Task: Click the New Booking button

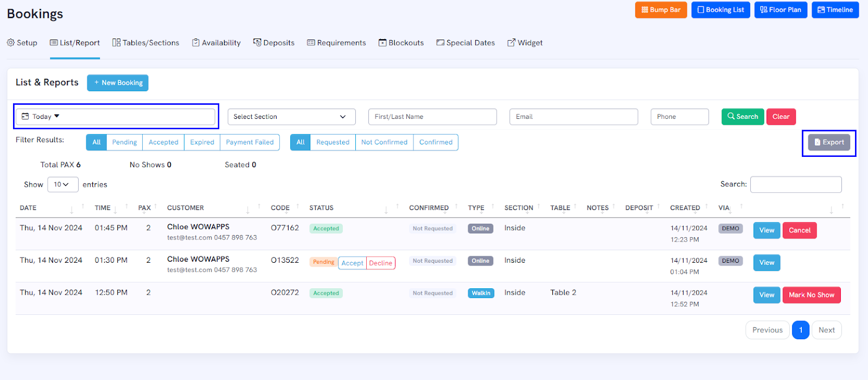Action: pyautogui.click(x=118, y=83)
